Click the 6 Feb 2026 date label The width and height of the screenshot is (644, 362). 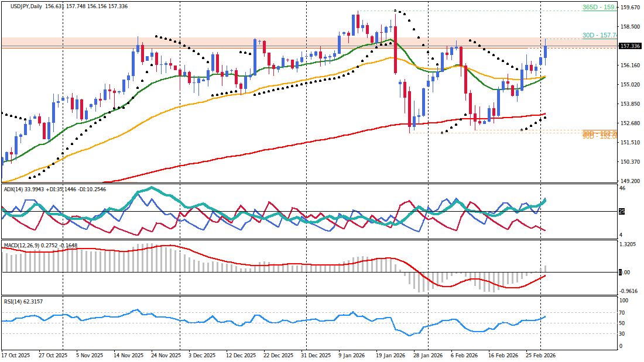464,356
